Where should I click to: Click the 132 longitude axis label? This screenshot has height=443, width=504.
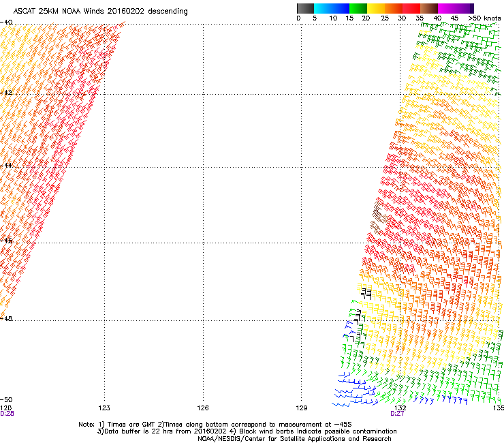pos(401,407)
